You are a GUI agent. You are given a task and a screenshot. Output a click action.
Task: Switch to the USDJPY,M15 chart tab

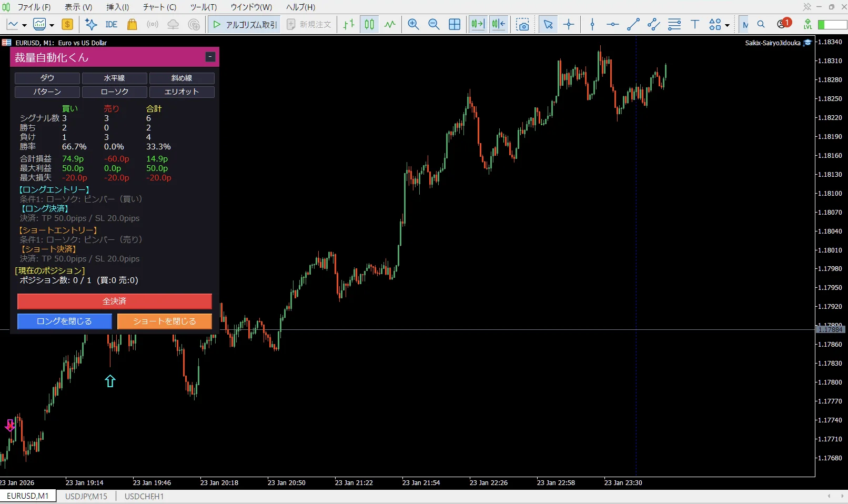coord(86,496)
